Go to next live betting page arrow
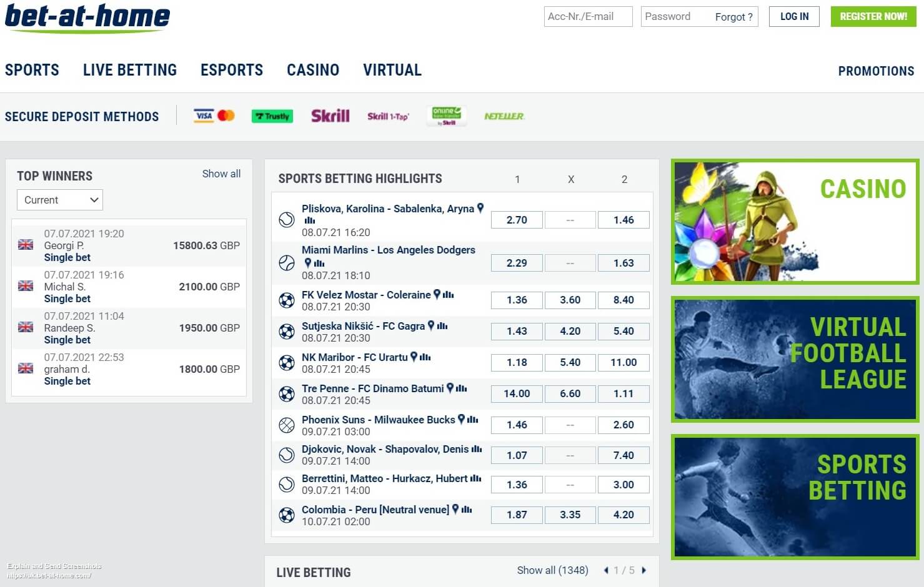 point(644,570)
